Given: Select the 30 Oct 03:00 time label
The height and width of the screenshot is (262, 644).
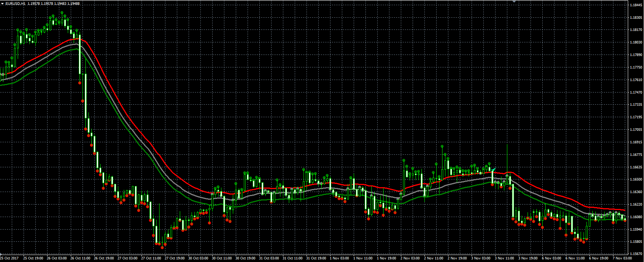Looking at the screenshot, I should [198, 258].
